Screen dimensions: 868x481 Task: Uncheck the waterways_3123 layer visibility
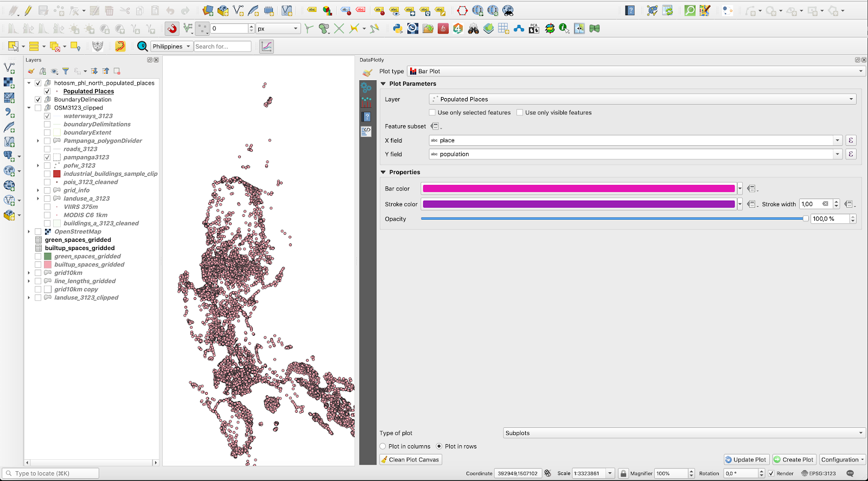point(47,116)
